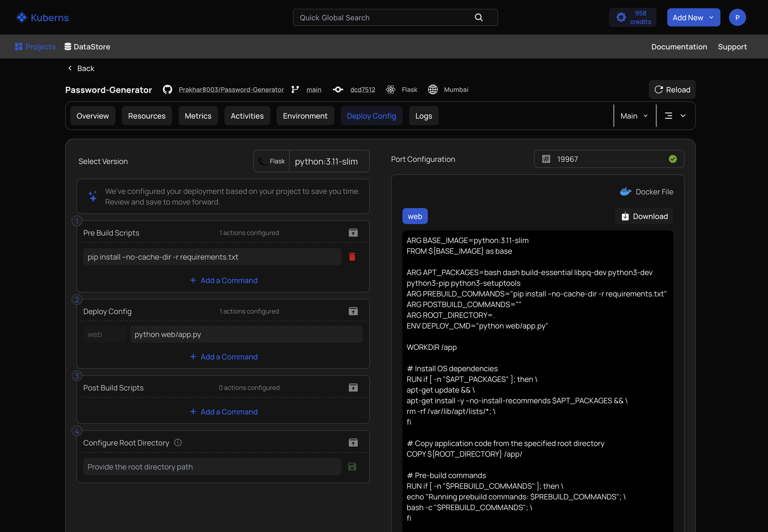Screen dimensions: 768x532
Task: Edit the port number 19967 field
Action: pos(609,159)
